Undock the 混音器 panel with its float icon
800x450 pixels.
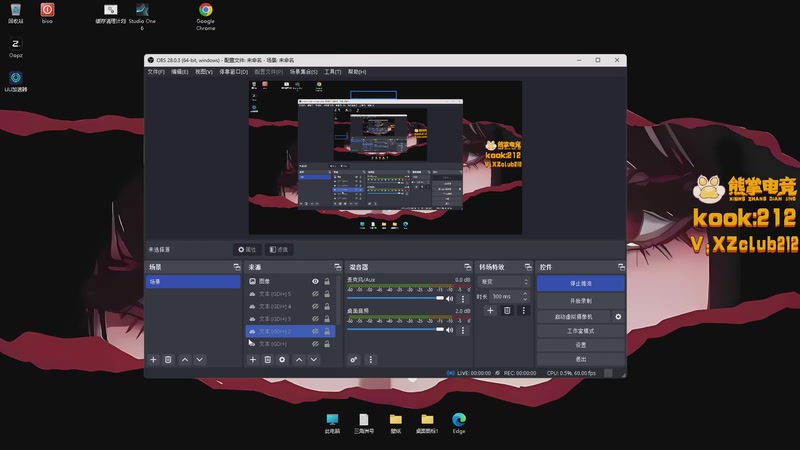pyautogui.click(x=467, y=267)
